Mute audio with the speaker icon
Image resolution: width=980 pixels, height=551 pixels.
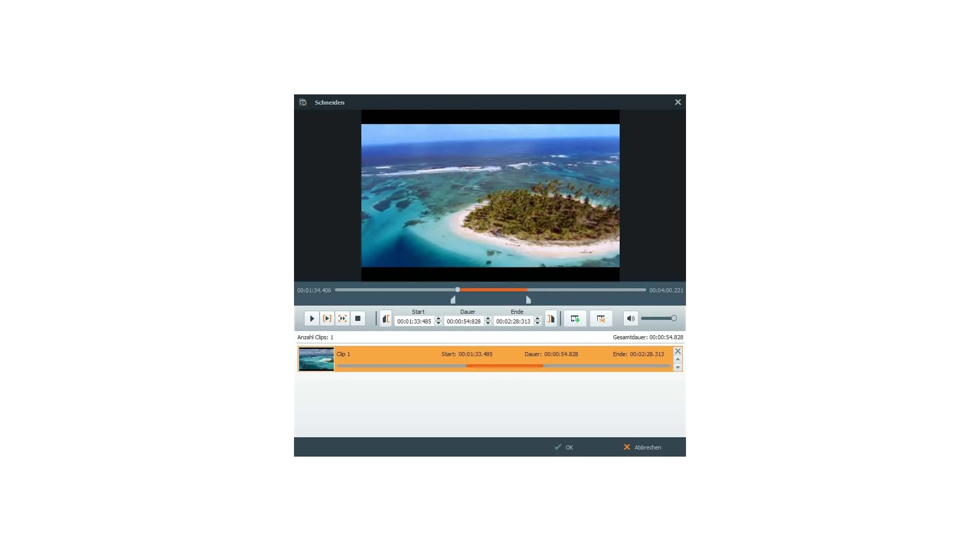pyautogui.click(x=630, y=318)
